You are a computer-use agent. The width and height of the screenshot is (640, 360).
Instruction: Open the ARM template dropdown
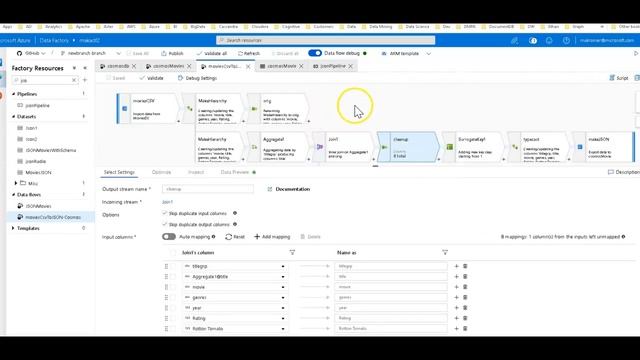click(406, 53)
